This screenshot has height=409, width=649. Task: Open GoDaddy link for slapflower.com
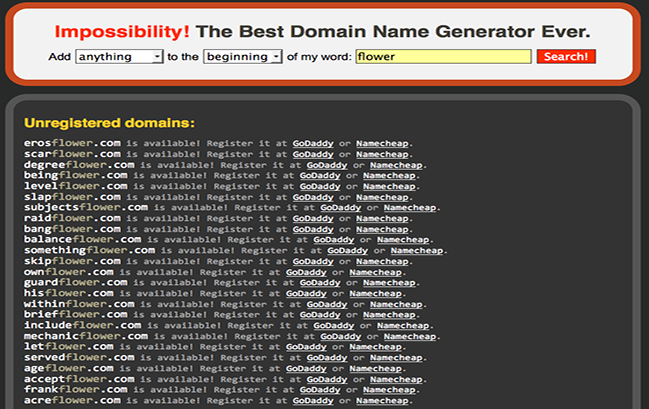click(313, 197)
